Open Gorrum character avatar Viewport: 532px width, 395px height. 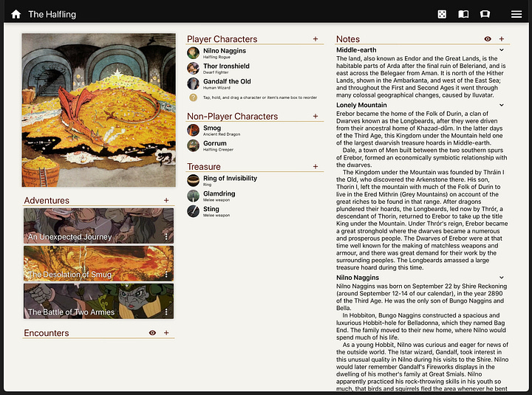193,145
